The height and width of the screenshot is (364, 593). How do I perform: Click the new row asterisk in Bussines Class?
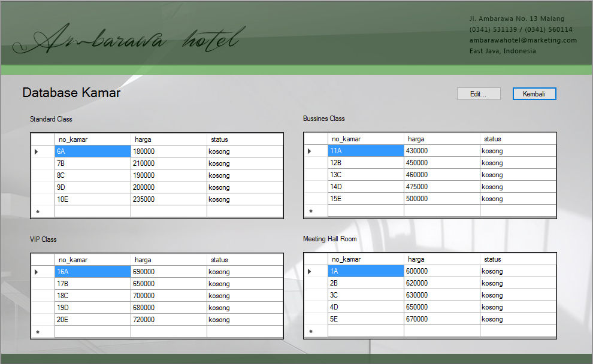coord(316,211)
